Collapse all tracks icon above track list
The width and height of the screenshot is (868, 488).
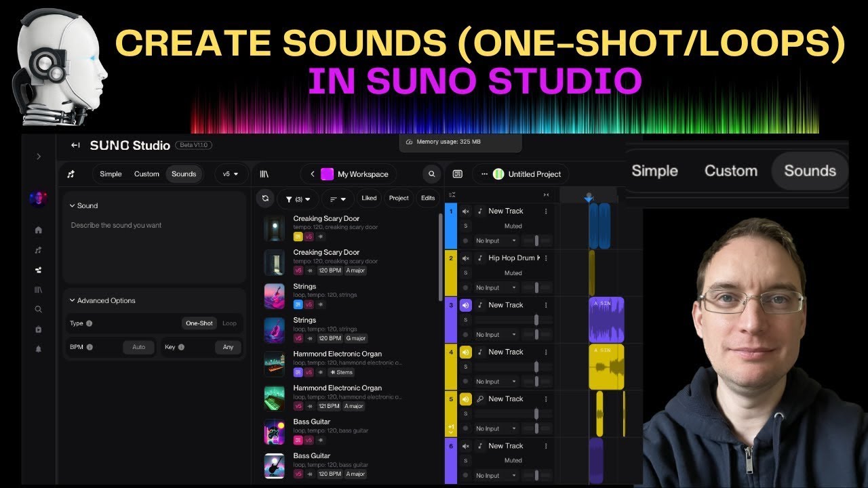[452, 195]
